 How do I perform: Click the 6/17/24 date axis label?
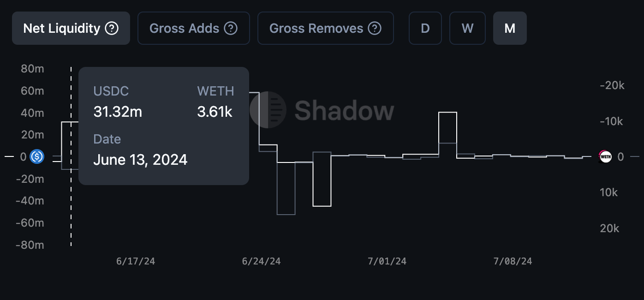pos(136,261)
